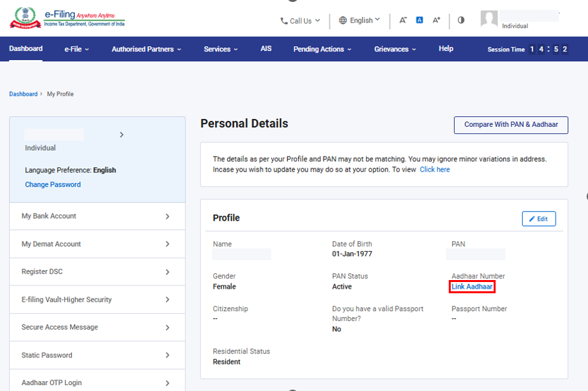Click the Call Us phone icon

coord(284,21)
